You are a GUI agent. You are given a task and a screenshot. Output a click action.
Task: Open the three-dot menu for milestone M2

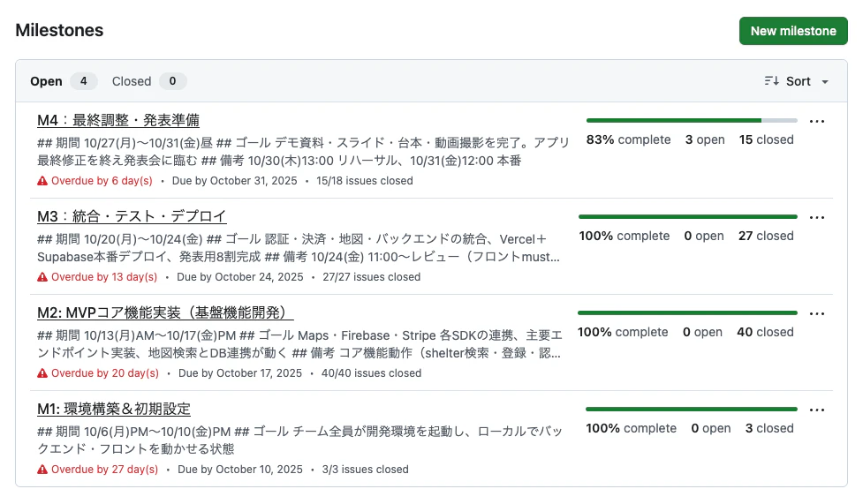817,313
